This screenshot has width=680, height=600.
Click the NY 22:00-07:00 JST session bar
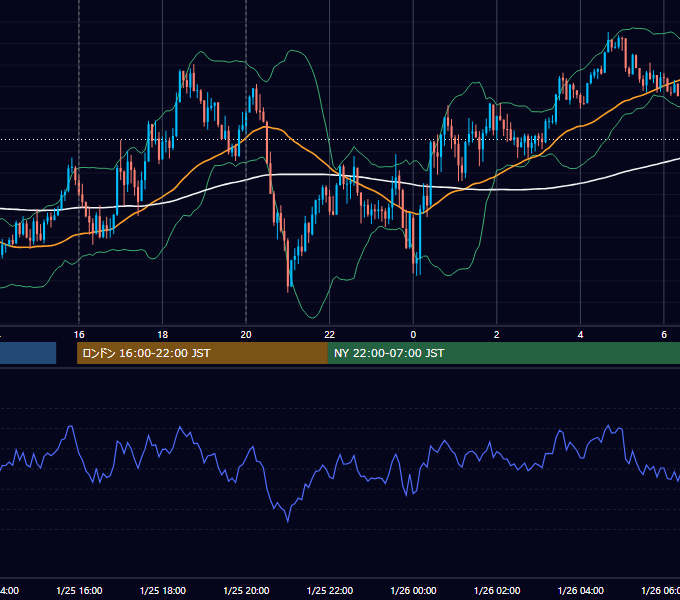click(x=503, y=353)
